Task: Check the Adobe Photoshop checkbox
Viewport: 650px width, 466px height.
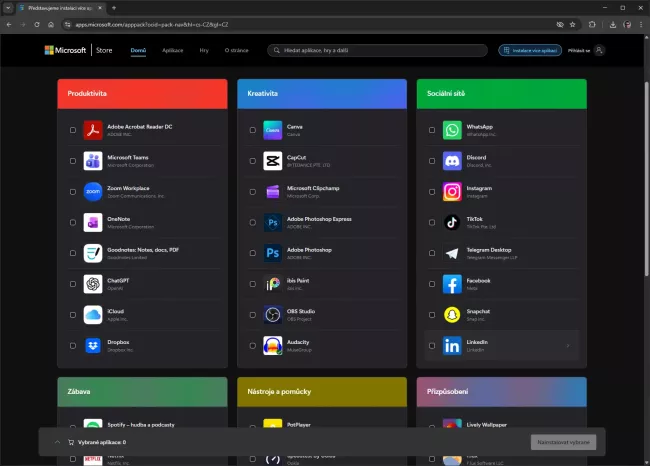Action: (253, 253)
